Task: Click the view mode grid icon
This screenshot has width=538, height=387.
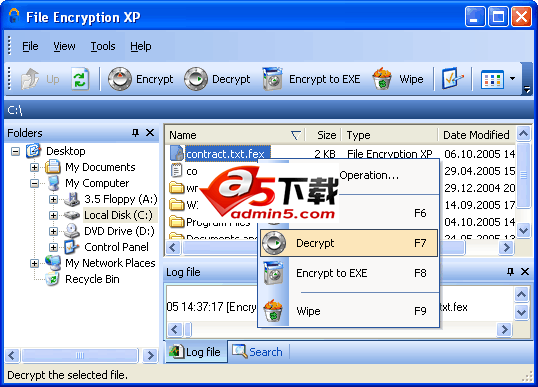Action: click(x=492, y=80)
